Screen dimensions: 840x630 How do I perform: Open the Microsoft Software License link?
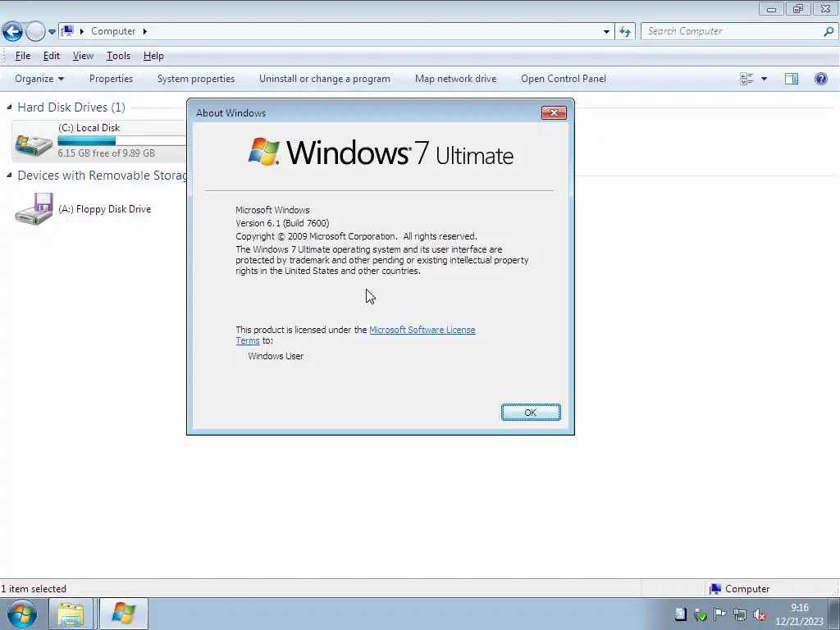point(422,330)
